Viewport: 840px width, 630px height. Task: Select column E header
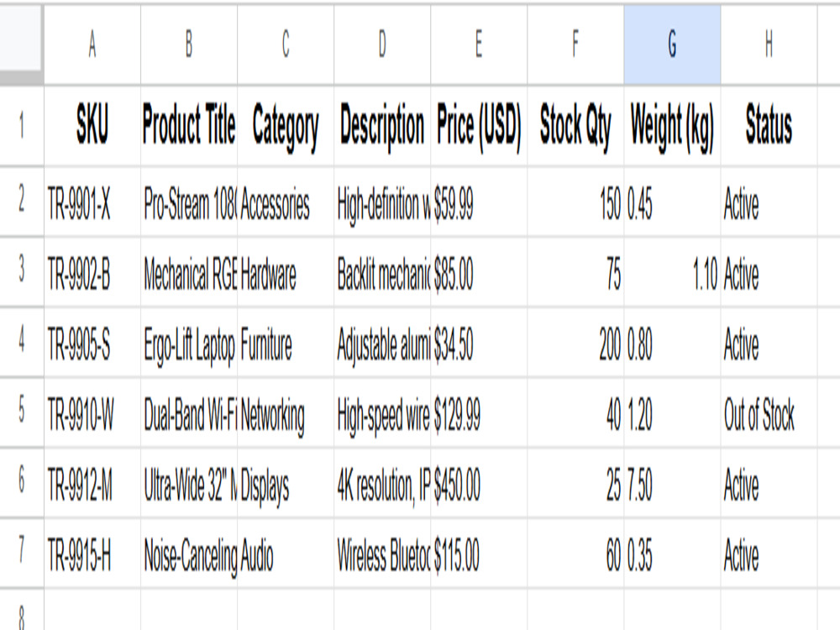click(x=479, y=44)
